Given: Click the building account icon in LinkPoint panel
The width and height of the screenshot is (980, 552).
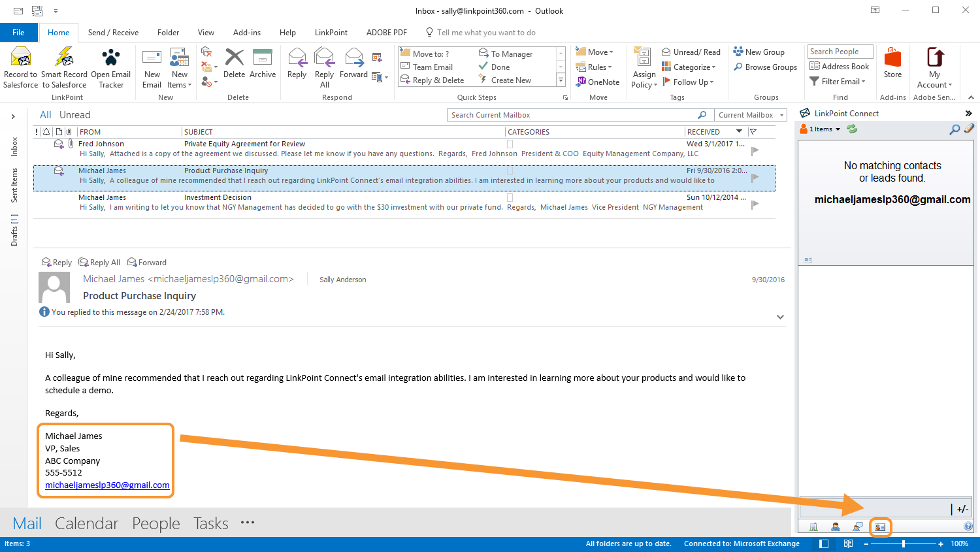Looking at the screenshot, I should pyautogui.click(x=813, y=527).
